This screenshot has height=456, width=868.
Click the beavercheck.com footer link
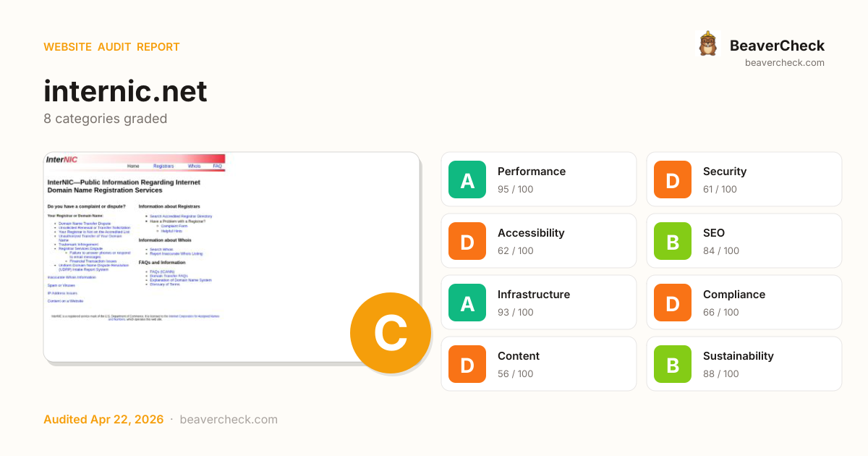pyautogui.click(x=229, y=420)
